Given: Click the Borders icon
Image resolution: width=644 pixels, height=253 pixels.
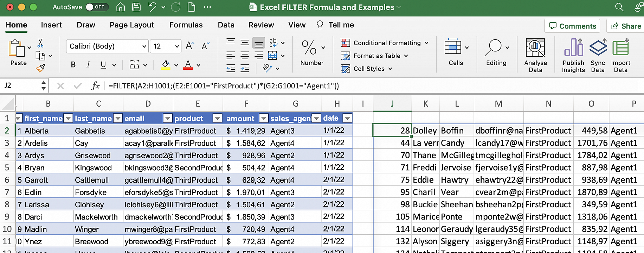Looking at the screenshot, I should (x=134, y=65).
